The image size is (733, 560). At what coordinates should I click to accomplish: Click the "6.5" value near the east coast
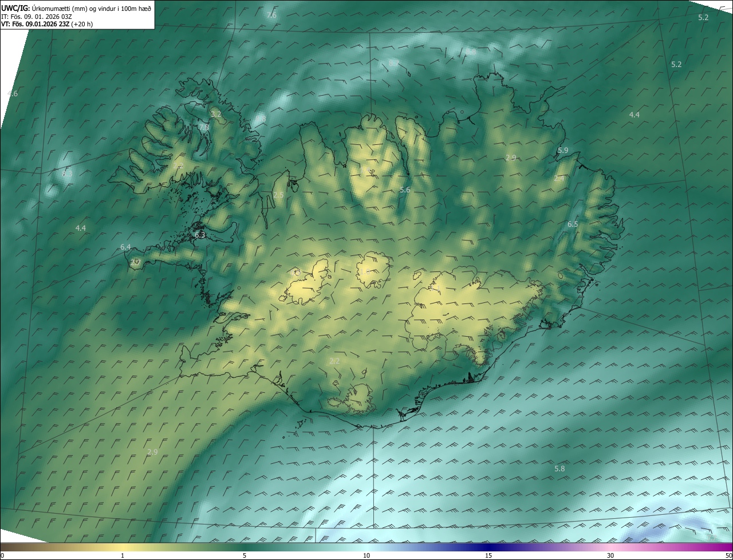(x=573, y=224)
